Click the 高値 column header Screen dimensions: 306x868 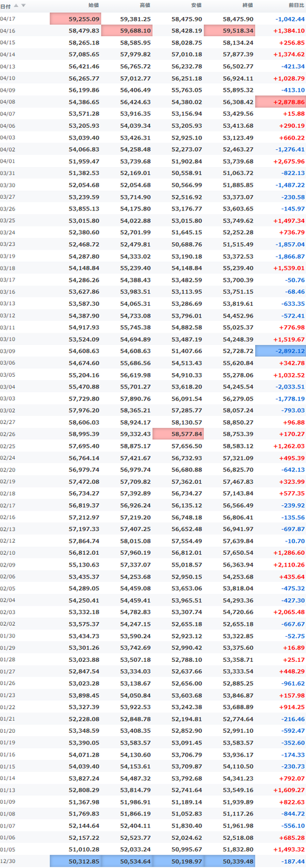tap(144, 6)
